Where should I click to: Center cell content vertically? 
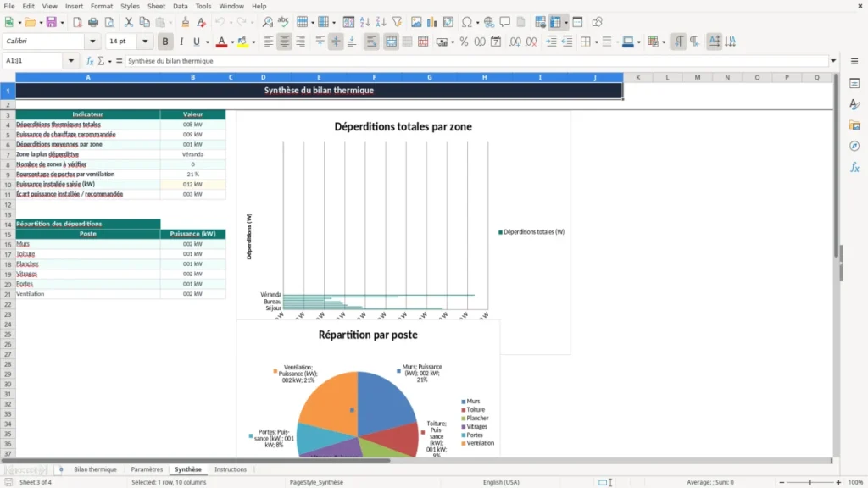pos(336,42)
